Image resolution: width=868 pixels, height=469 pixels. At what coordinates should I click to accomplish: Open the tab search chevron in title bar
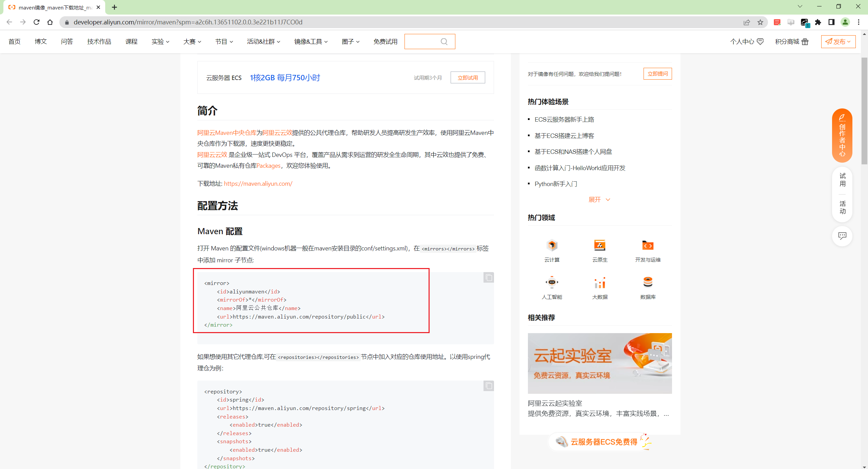tap(800, 6)
